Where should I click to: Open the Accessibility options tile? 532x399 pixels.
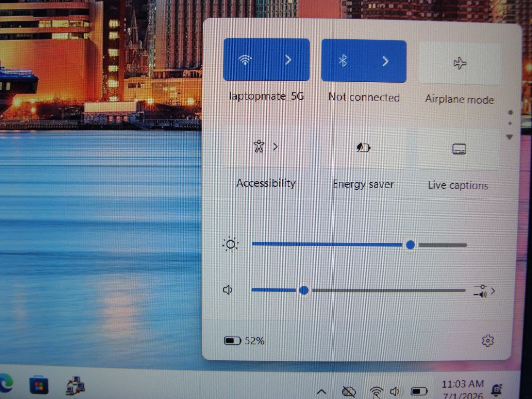point(266,146)
